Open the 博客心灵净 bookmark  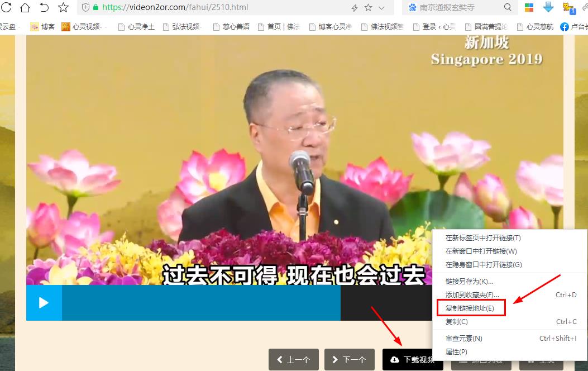(331, 27)
